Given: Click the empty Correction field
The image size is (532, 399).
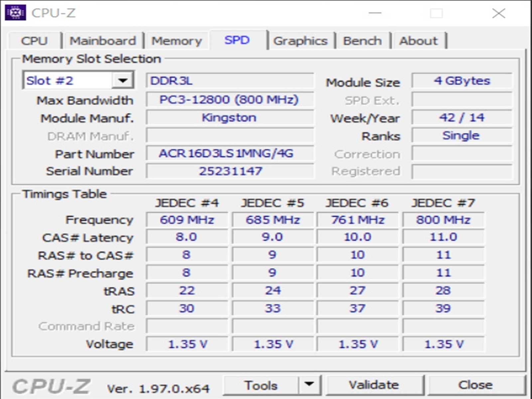Looking at the screenshot, I should 462,153.
